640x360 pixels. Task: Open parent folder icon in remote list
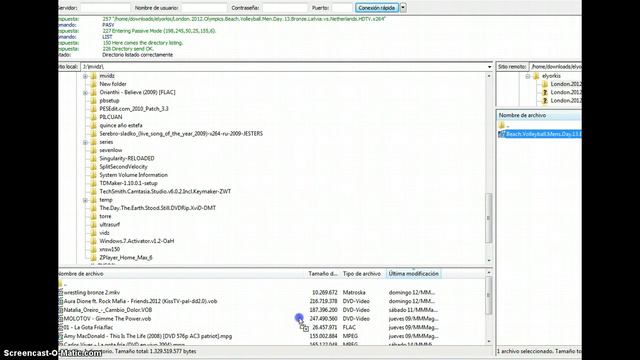(502, 125)
